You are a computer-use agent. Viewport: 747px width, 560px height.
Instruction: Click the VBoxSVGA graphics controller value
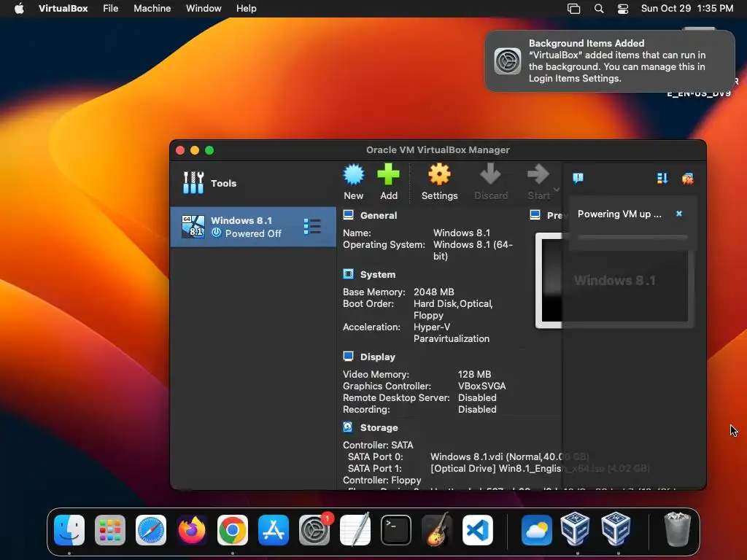pos(481,386)
